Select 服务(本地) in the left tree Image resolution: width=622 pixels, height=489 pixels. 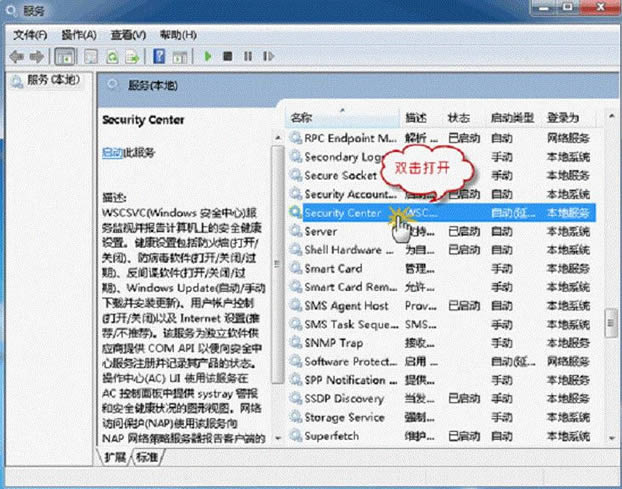(47, 80)
